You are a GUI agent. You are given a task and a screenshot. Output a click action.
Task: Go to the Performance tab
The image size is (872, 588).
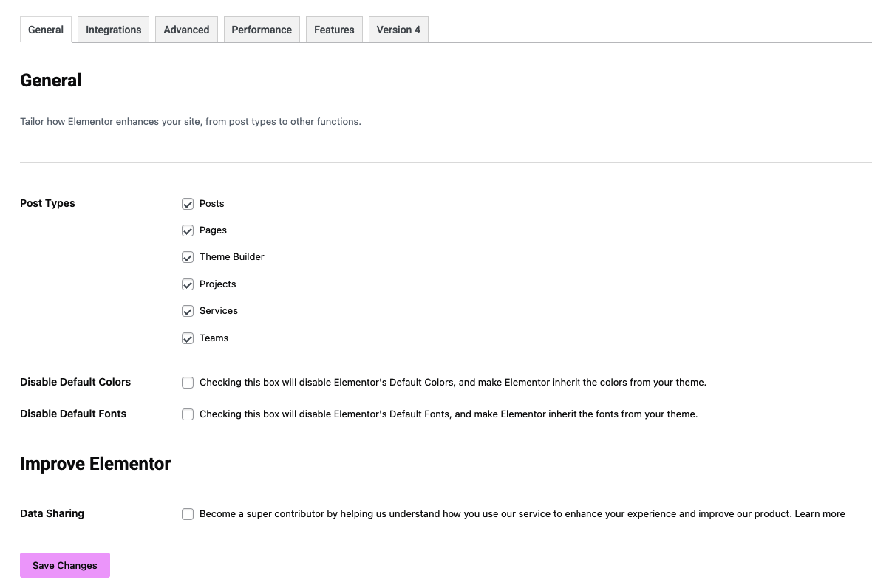coord(262,30)
